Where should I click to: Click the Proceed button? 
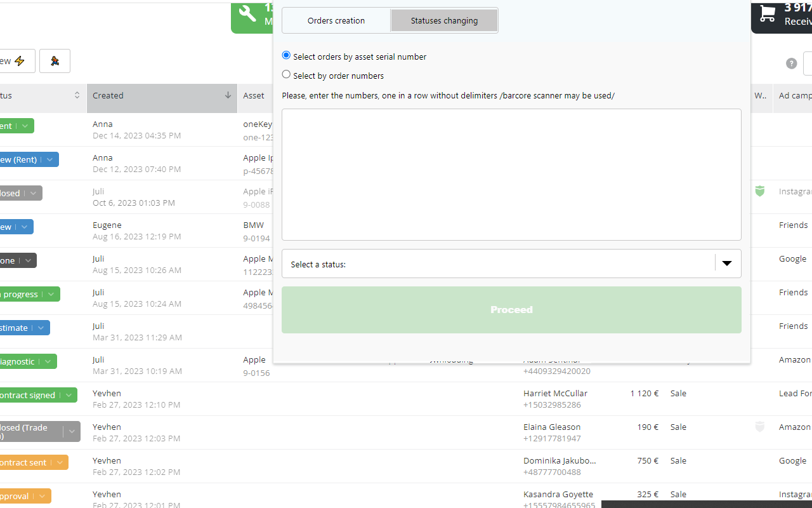point(511,310)
